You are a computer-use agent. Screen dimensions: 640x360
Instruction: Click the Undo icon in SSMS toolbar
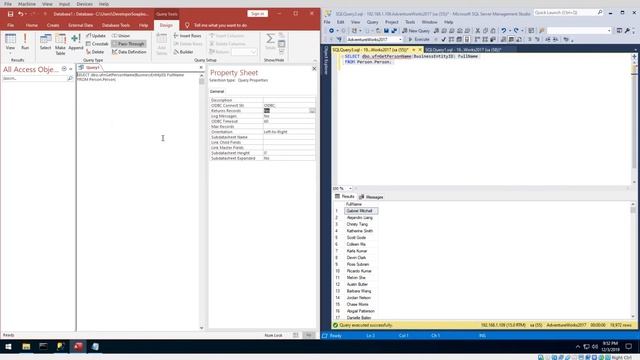pos(504,31)
